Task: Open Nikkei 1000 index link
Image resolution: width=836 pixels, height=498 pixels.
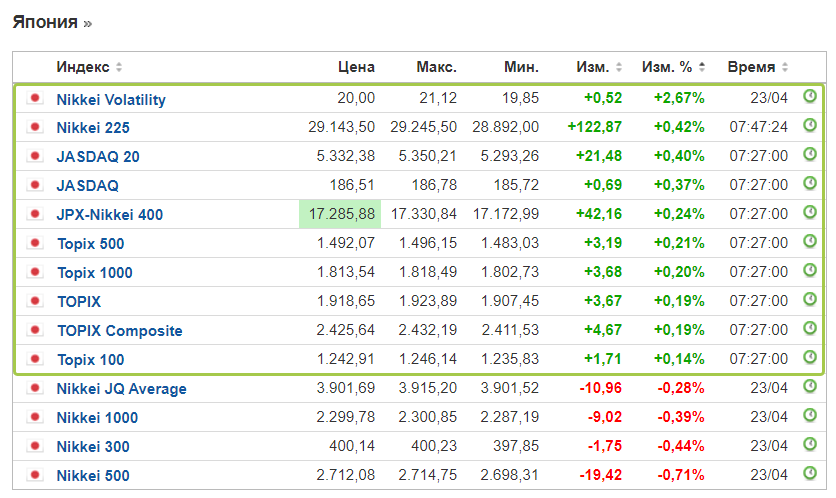Action: coord(97,417)
